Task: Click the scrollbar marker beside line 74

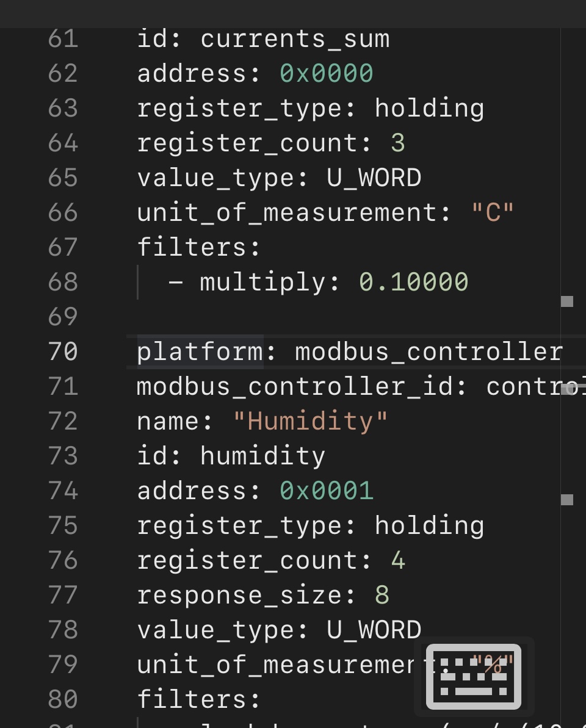Action: click(x=567, y=500)
